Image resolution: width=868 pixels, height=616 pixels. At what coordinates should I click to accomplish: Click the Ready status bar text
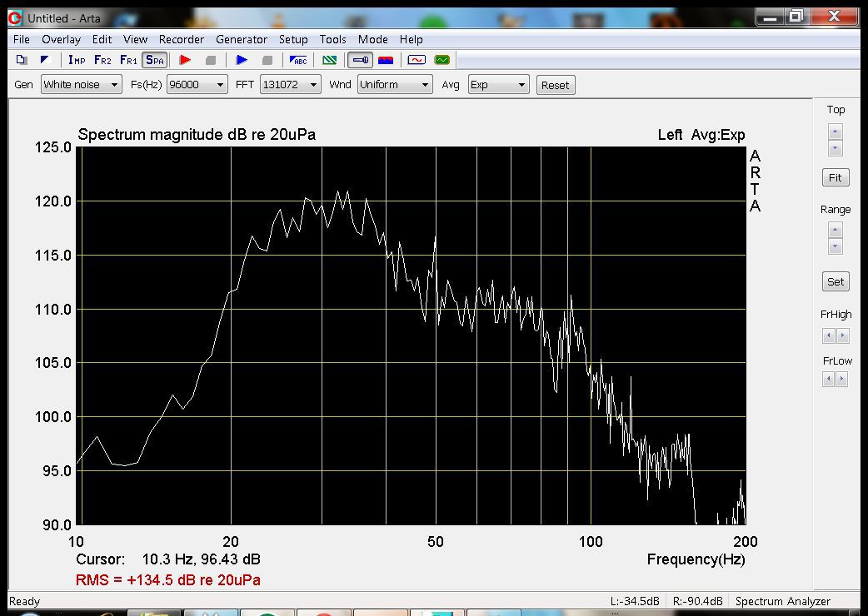coord(24,601)
